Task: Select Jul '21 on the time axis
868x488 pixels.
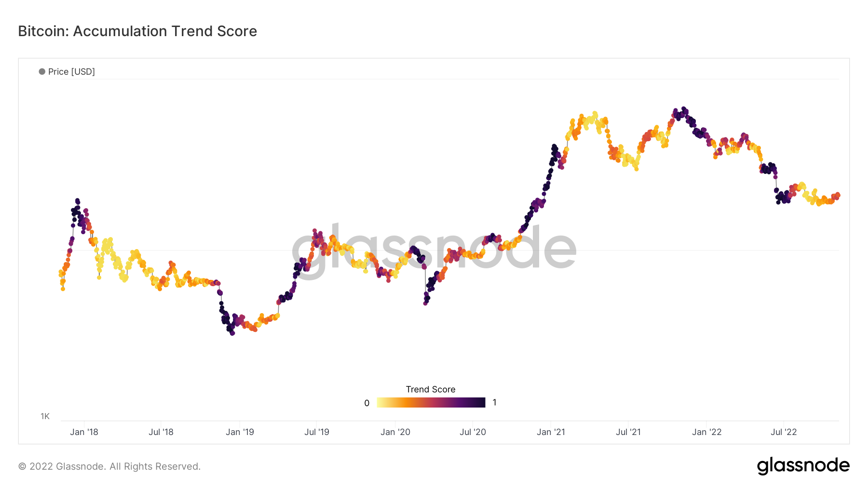Action: click(628, 432)
